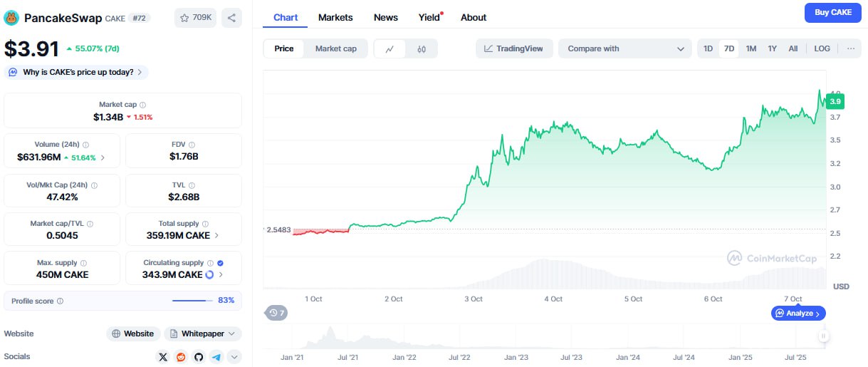The image size is (868, 367).
Task: Toggle chart to Market cap view
Action: click(x=335, y=48)
